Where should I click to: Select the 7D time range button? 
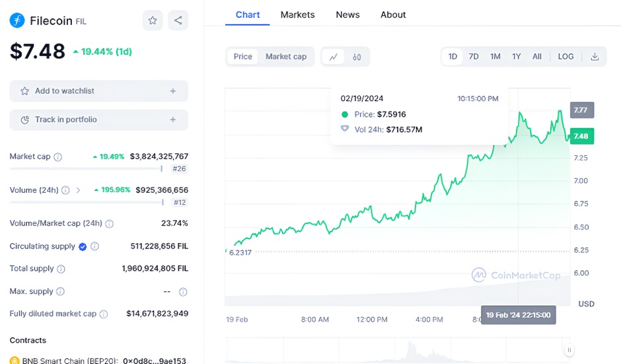click(474, 57)
